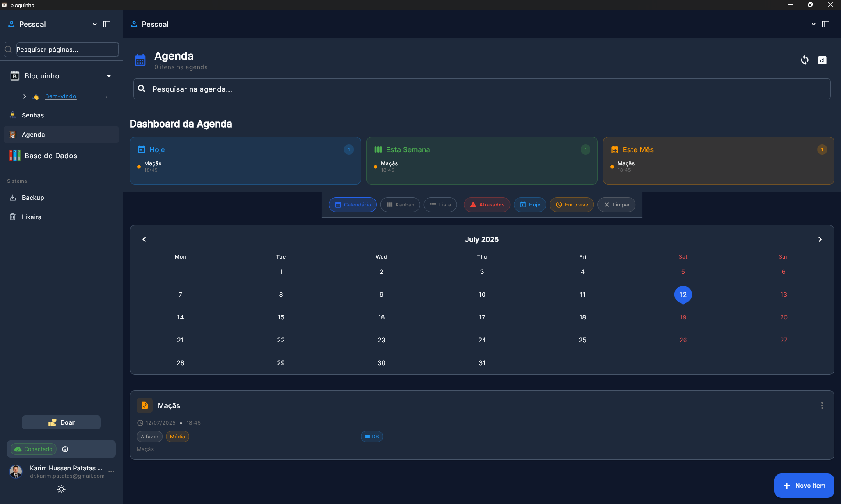This screenshot has width=841, height=504.
Task: Go to next month in calendar
Action: tap(820, 239)
